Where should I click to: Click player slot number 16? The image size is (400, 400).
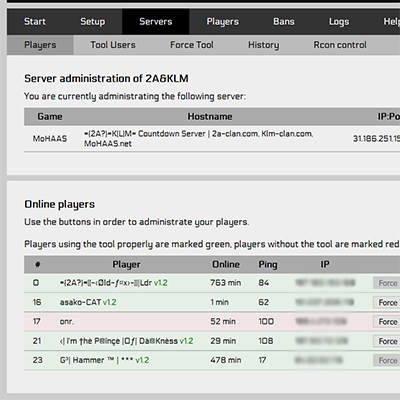point(37,302)
